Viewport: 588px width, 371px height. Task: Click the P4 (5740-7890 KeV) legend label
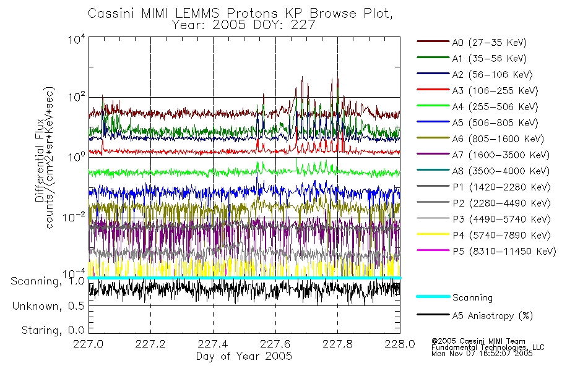point(501,236)
